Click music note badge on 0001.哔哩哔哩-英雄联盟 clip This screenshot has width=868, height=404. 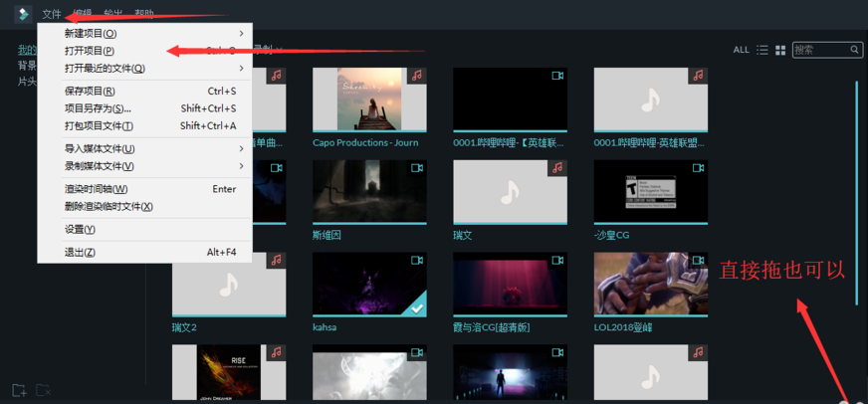(698, 76)
